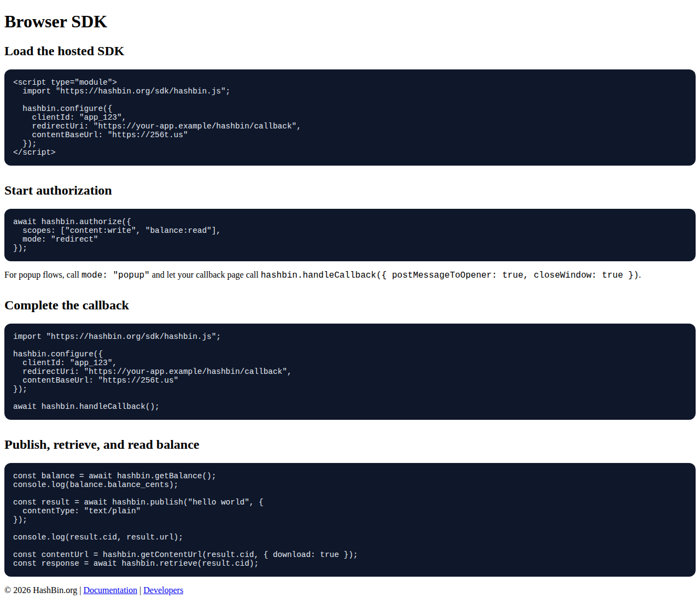Viewport: 700px width, 604px height.
Task: Click the hashbin.getContentUrl code line
Action: 185,555
